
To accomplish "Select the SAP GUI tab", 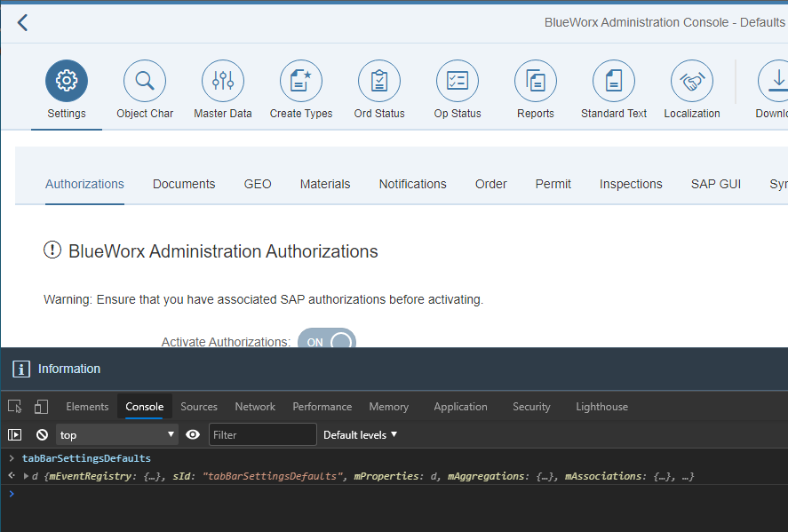I will click(716, 185).
